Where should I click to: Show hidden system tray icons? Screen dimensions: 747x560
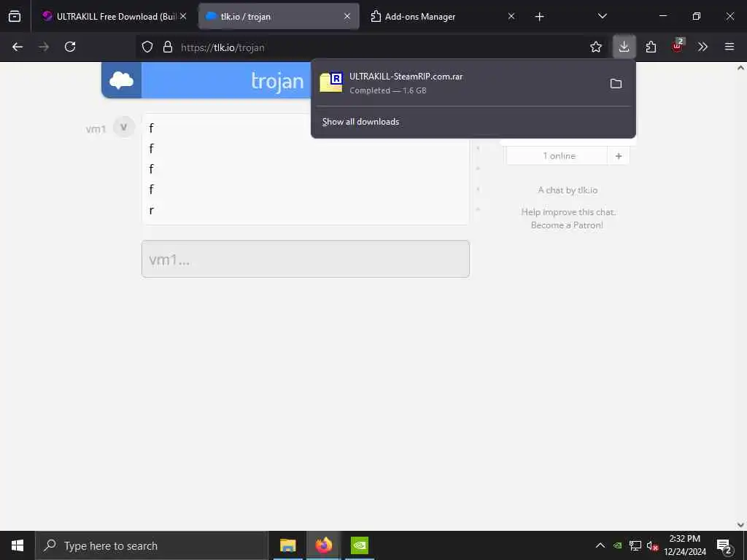600,545
